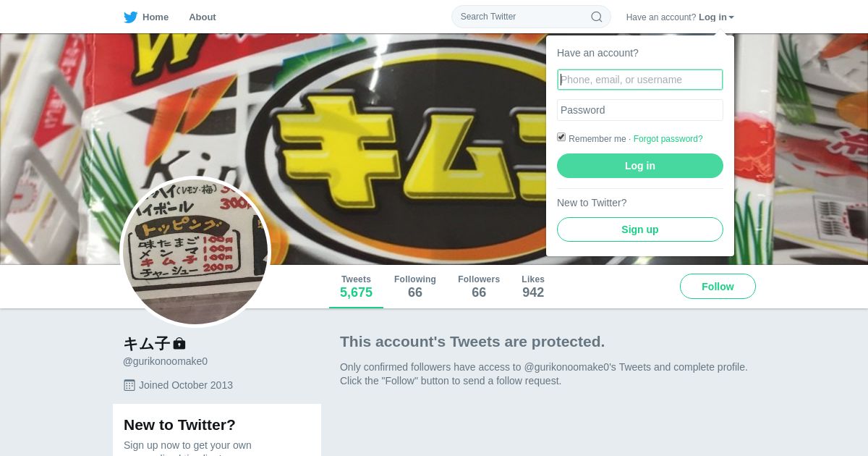868x456 pixels.
Task: Click the Sign up button
Action: (640, 229)
